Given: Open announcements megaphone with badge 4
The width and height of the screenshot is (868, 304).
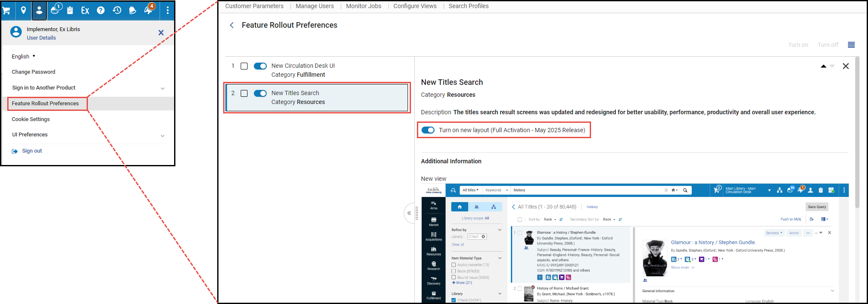Looking at the screenshot, I should [x=149, y=9].
